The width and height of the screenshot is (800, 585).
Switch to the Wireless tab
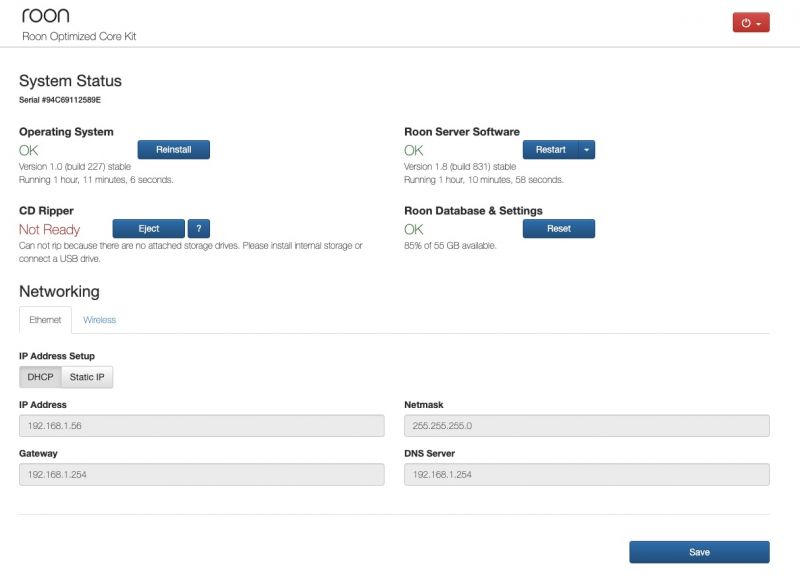(x=99, y=320)
